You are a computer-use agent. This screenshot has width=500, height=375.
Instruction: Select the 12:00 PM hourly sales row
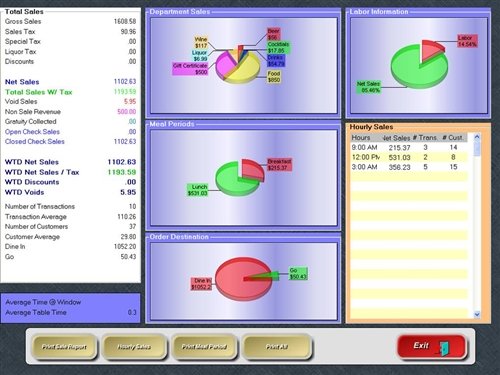tap(409, 157)
